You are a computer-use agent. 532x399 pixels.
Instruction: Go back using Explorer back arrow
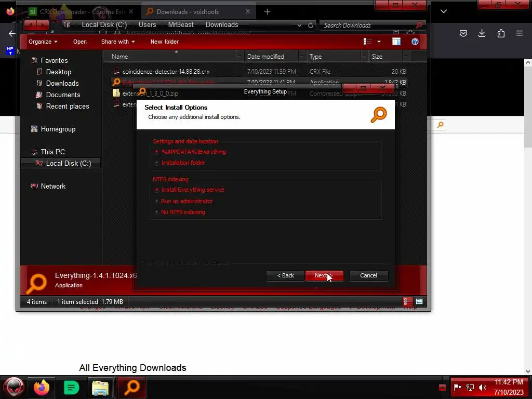(x=31, y=25)
